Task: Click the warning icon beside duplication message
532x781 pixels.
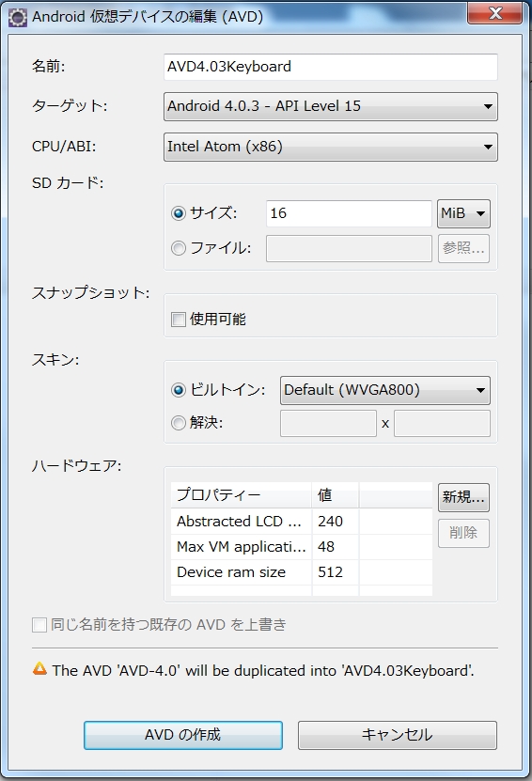Action: pos(39,668)
